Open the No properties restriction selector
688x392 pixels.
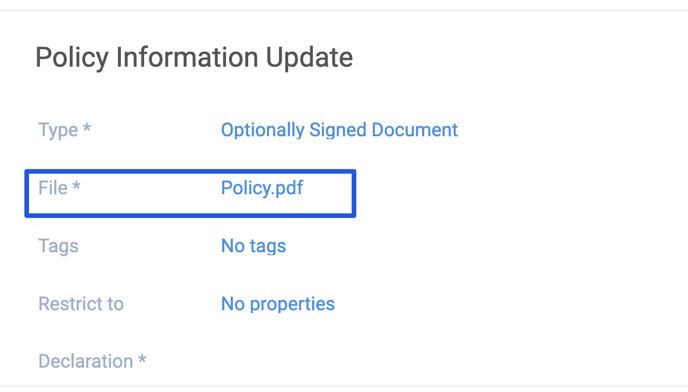(278, 304)
